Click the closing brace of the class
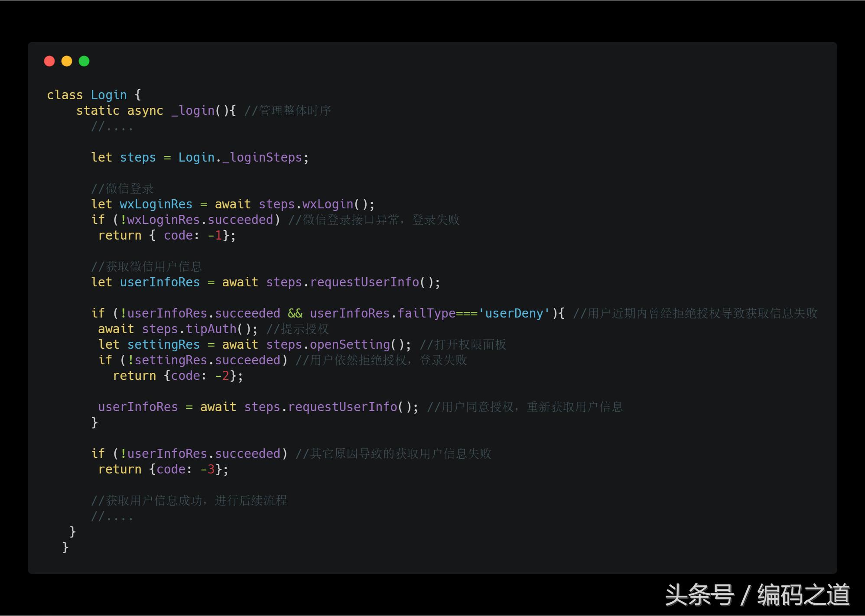 [x=65, y=547]
